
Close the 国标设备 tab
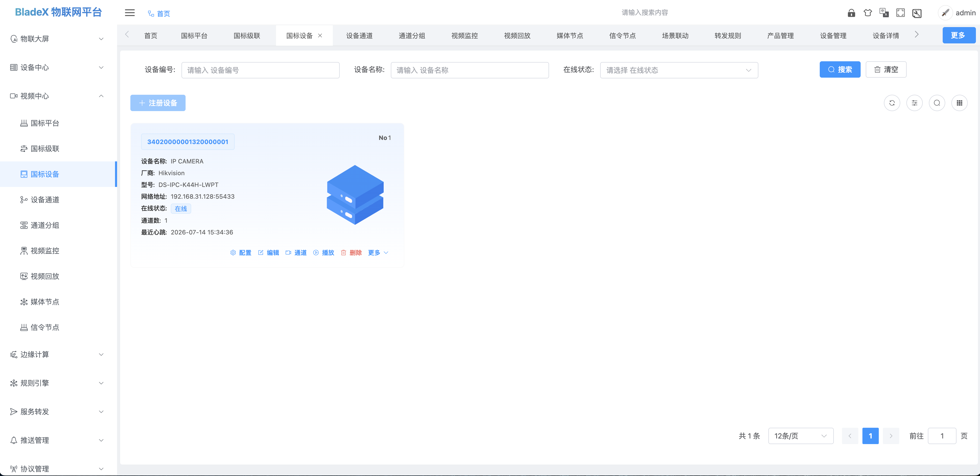320,35
